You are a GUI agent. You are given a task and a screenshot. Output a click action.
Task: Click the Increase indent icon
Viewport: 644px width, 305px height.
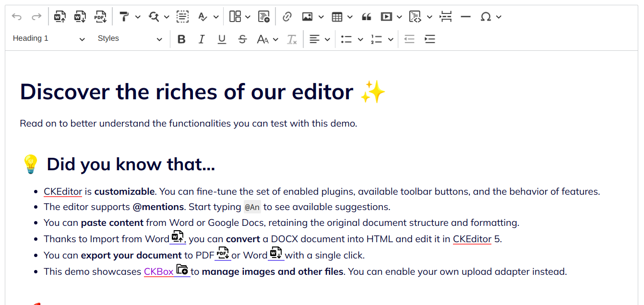click(x=430, y=39)
